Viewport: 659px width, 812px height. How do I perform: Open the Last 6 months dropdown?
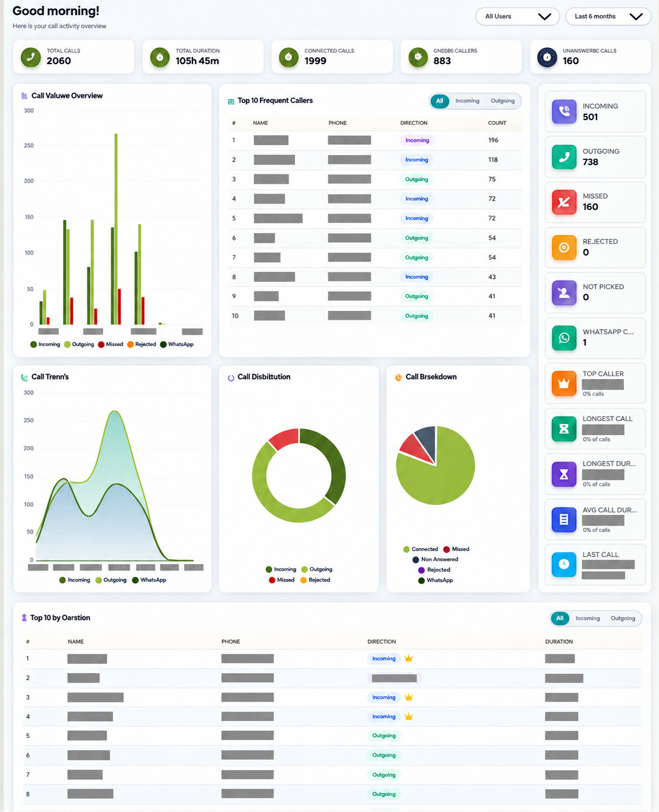coord(608,16)
